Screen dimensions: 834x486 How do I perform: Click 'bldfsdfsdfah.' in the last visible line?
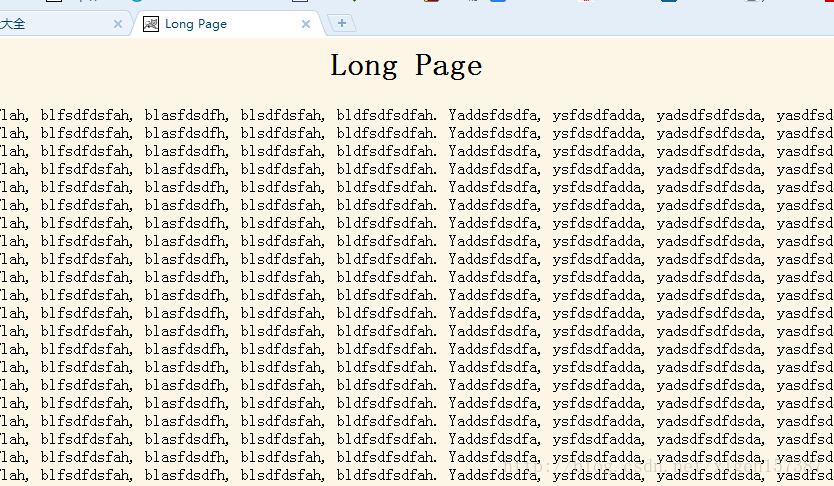(387, 475)
